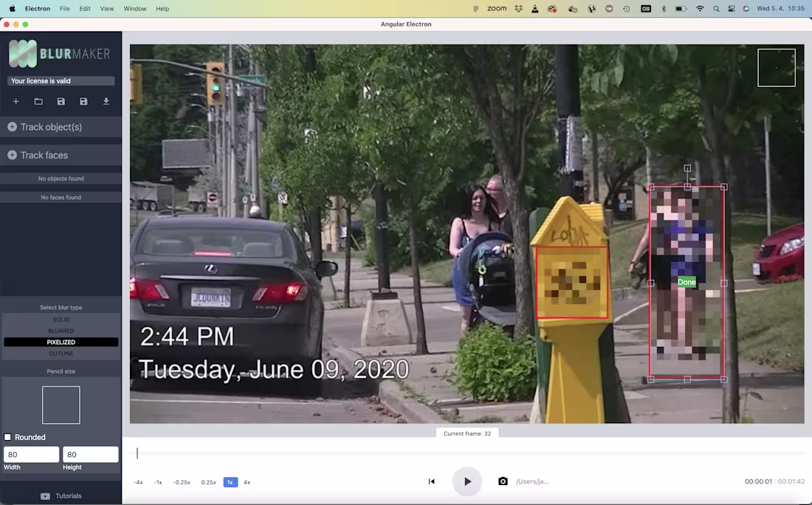
Task: Click the YouTube icon next to Tutorials
Action: pyautogui.click(x=45, y=496)
